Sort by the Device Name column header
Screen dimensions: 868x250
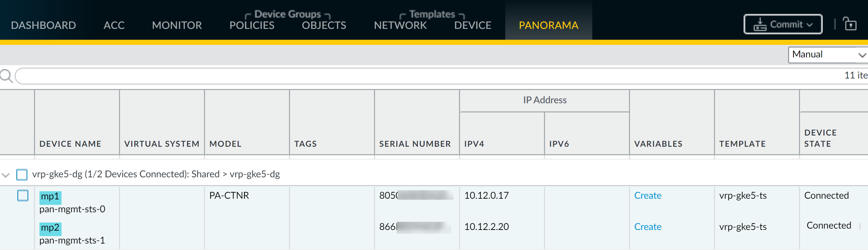[x=70, y=144]
